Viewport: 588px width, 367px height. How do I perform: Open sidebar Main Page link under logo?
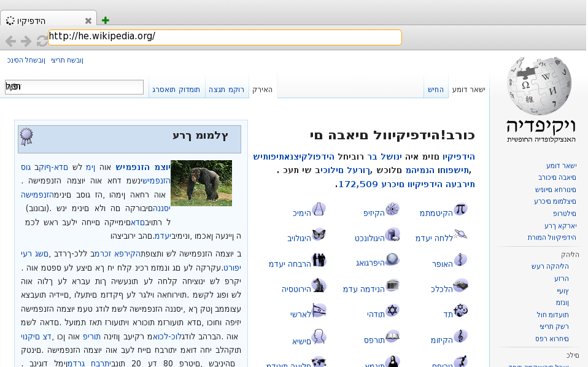(x=562, y=166)
